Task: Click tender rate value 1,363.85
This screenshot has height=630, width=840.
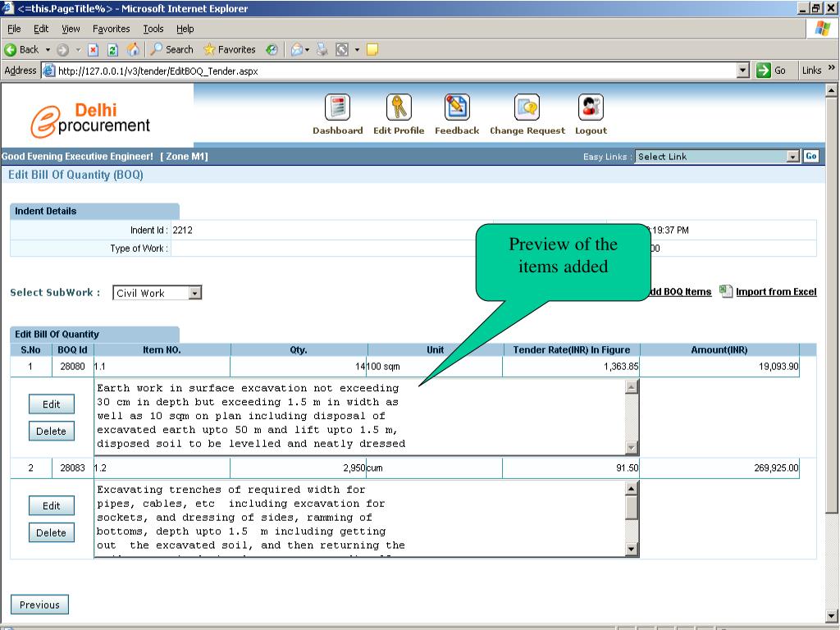Action: tap(621, 367)
